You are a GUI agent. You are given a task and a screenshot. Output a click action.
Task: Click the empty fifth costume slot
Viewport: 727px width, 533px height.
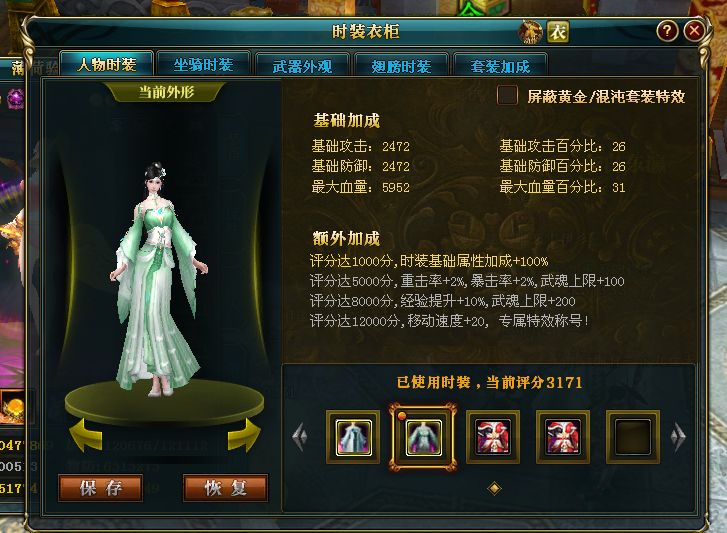point(633,437)
